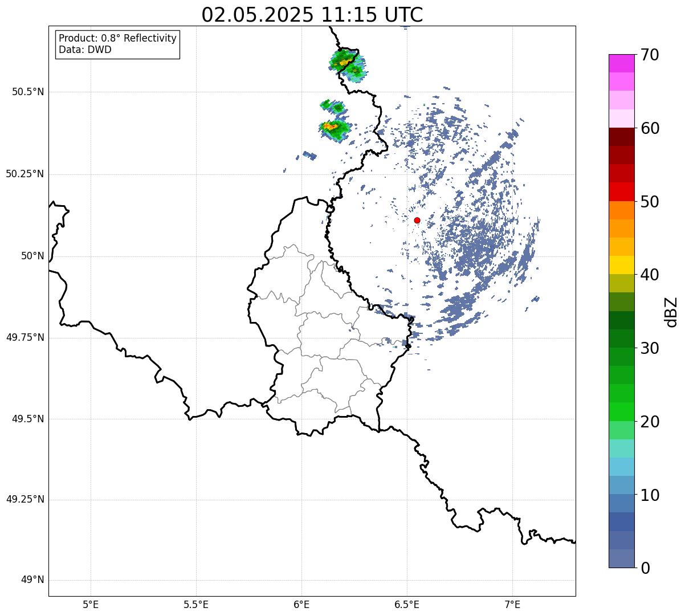685x616 pixels.
Task: Select the '0' colorbar tick label
Action: coord(645,568)
